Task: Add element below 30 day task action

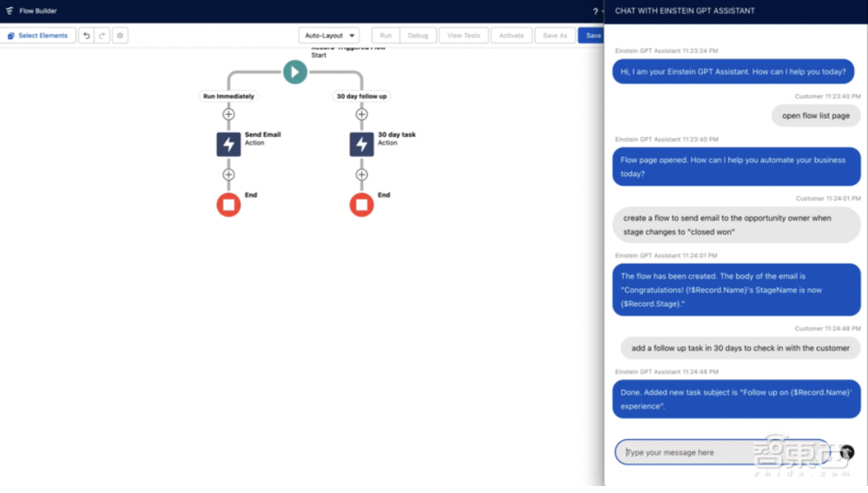Action: tap(362, 174)
